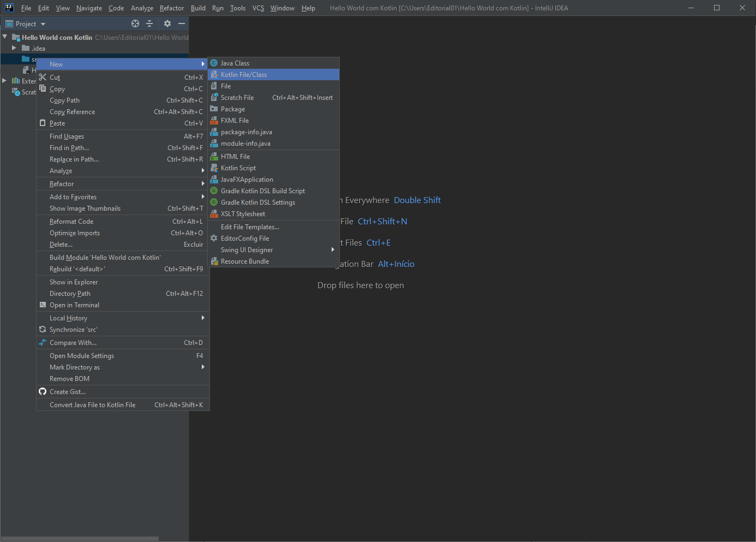Open Project panel settings gear
Screen dimensions: 756x542
click(167, 23)
